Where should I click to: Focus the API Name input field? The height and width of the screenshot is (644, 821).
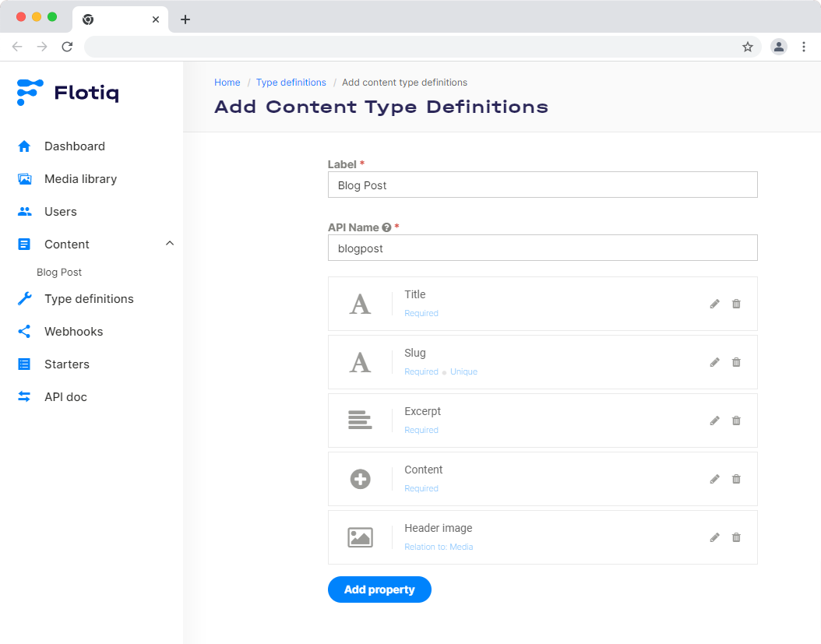(x=542, y=248)
